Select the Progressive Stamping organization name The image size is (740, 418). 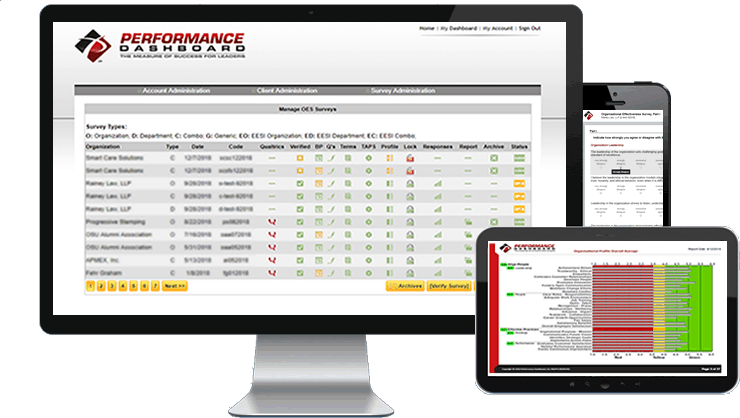pos(116,222)
